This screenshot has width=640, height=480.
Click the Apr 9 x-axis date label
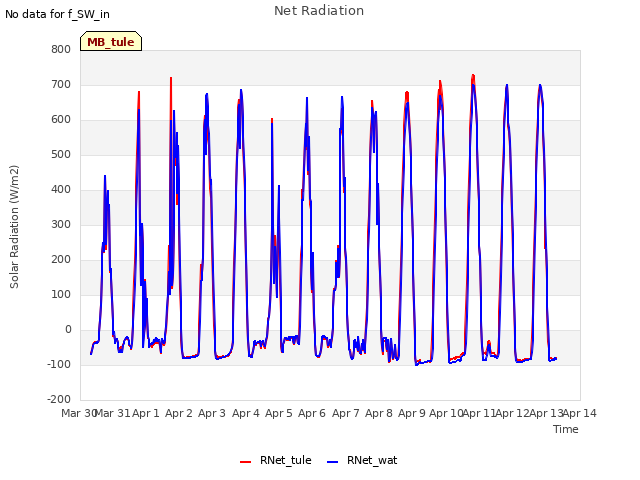[412, 413]
